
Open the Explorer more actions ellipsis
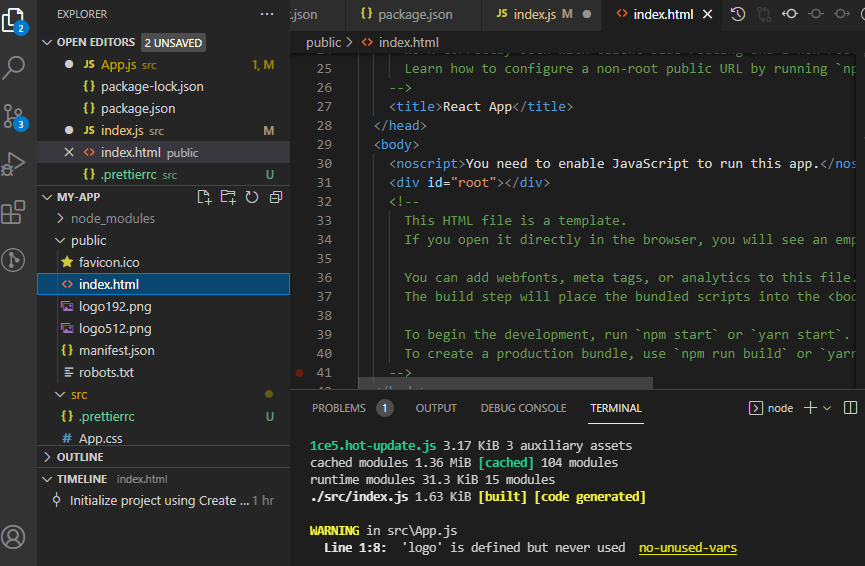pyautogui.click(x=267, y=14)
